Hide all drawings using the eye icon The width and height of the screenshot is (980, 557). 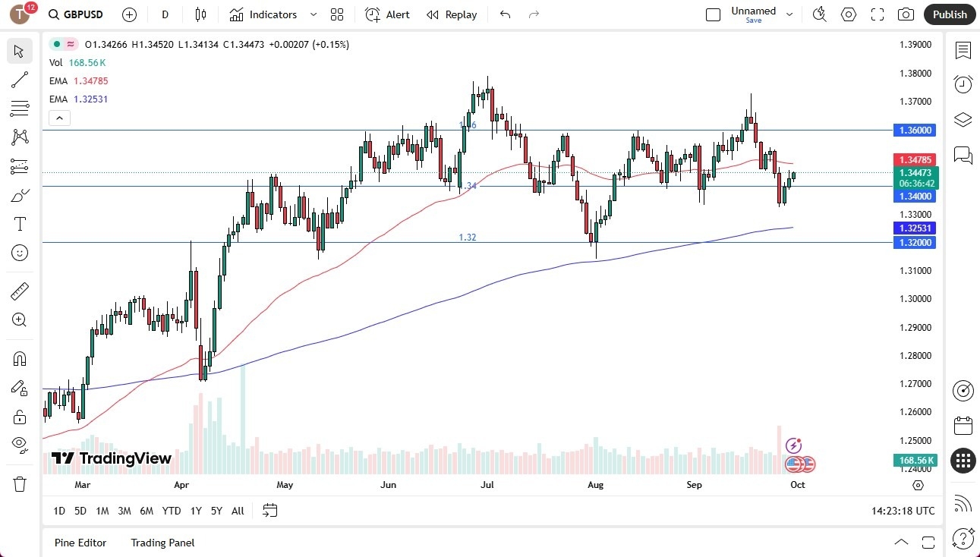point(19,444)
